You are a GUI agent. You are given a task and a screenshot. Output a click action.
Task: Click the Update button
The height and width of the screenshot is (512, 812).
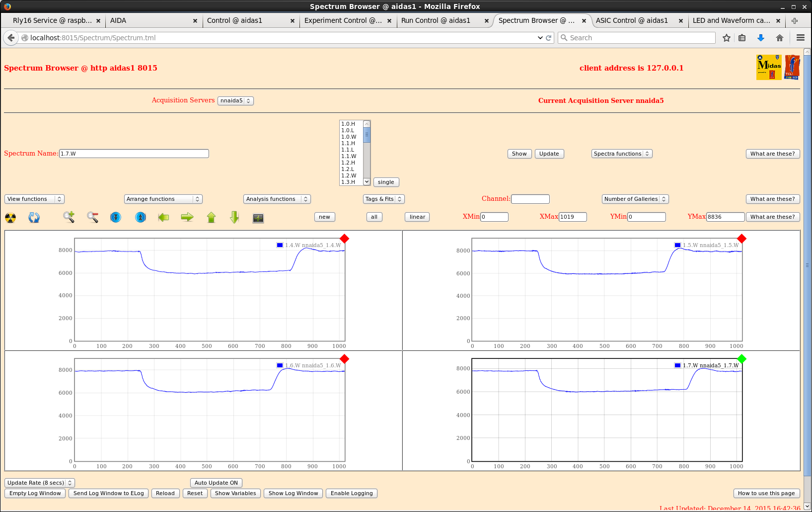(x=549, y=154)
